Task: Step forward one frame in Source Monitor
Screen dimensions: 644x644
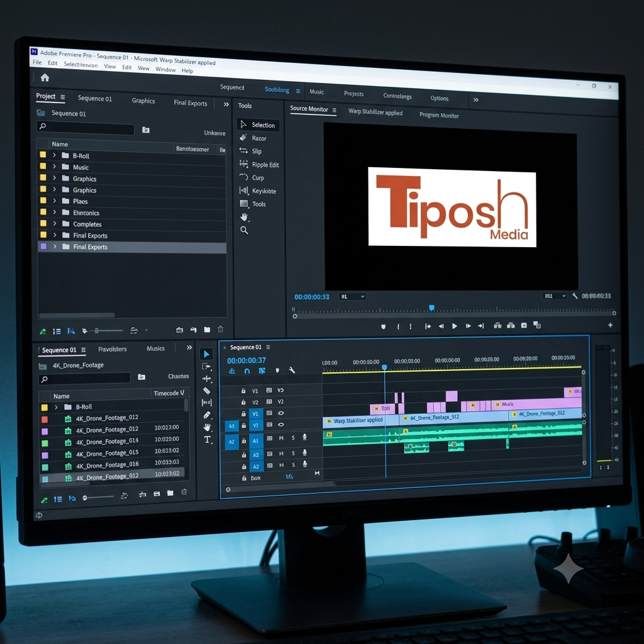Action: pos(468,326)
